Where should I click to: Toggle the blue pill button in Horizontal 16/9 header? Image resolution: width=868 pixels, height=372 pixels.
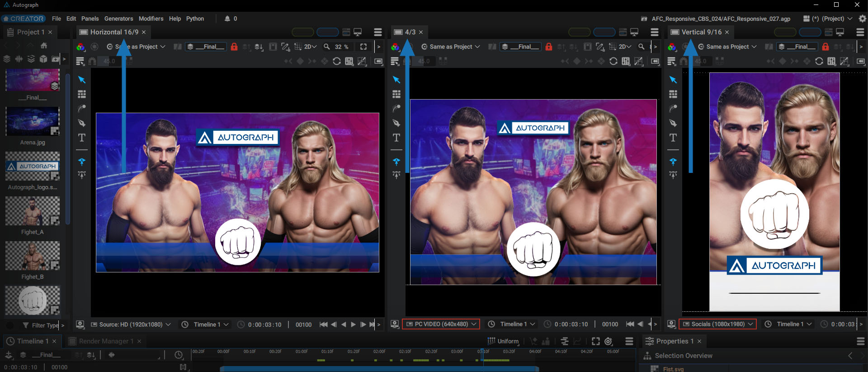[328, 32]
